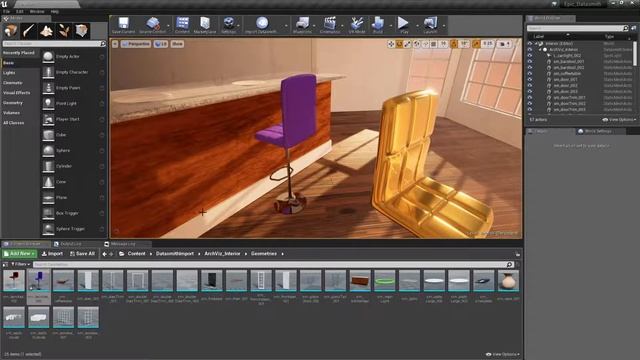
Task: Select the rotate gizmo tool in viewport
Action: tap(399, 44)
